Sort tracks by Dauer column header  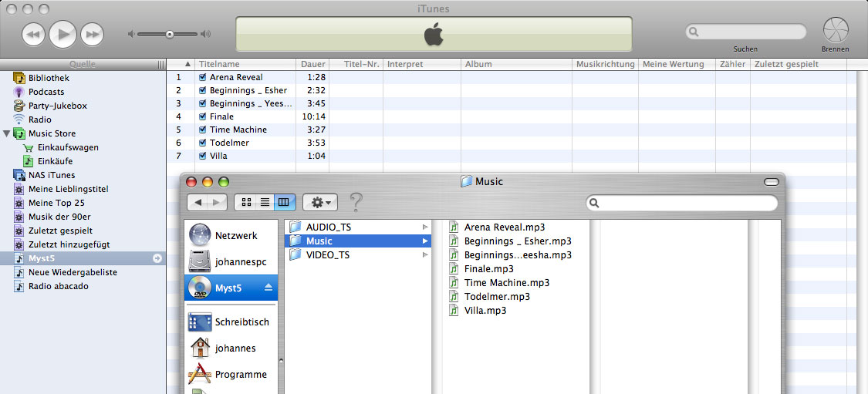pyautogui.click(x=312, y=64)
